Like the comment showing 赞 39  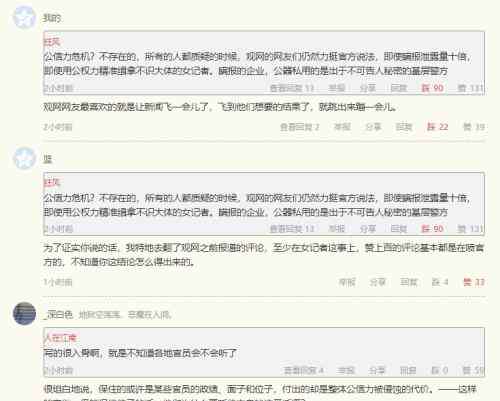click(474, 127)
